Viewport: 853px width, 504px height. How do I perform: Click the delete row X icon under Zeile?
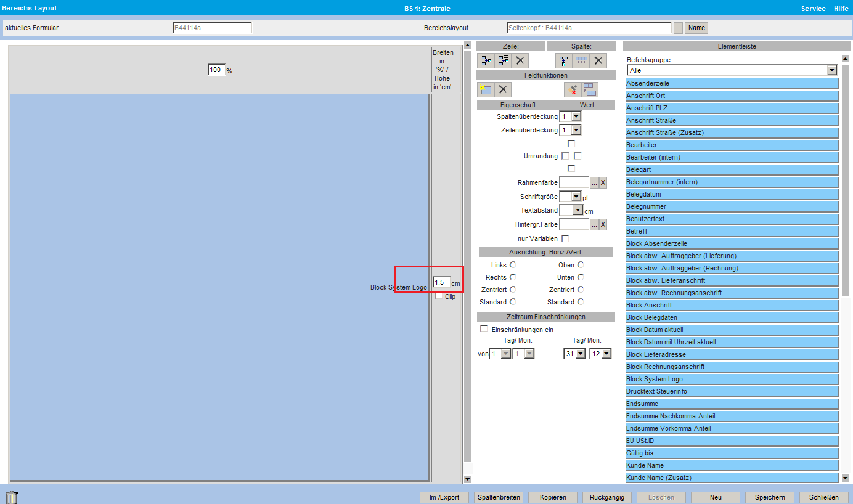(520, 60)
